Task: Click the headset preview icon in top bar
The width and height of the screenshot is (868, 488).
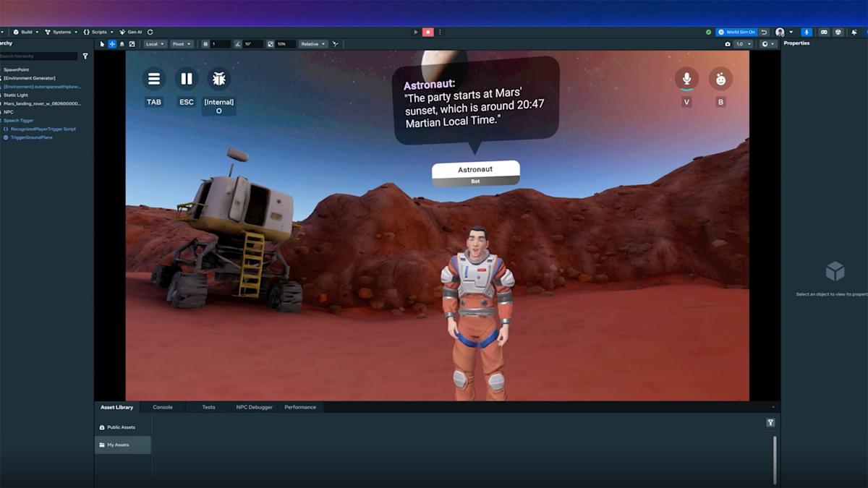Action: [x=825, y=32]
